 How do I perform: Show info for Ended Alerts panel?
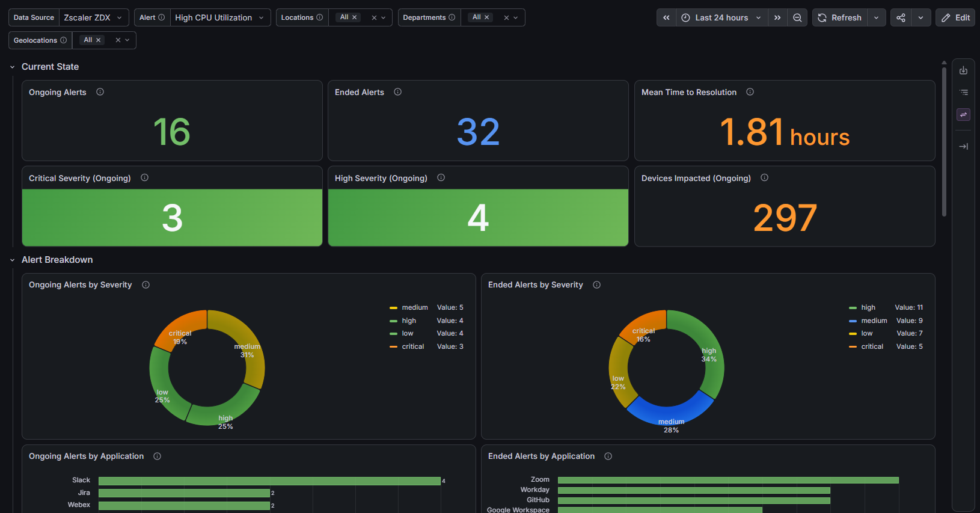click(x=398, y=92)
